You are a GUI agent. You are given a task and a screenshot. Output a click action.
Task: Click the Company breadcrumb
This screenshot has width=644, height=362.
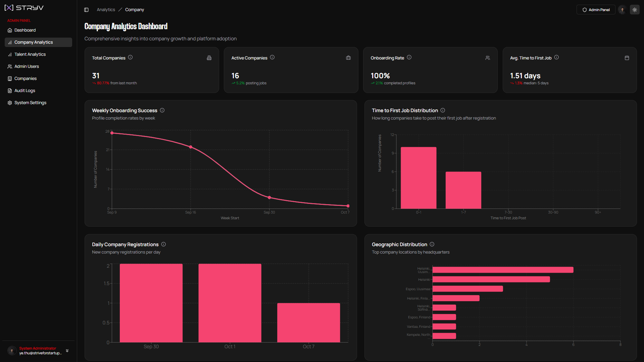click(x=135, y=10)
